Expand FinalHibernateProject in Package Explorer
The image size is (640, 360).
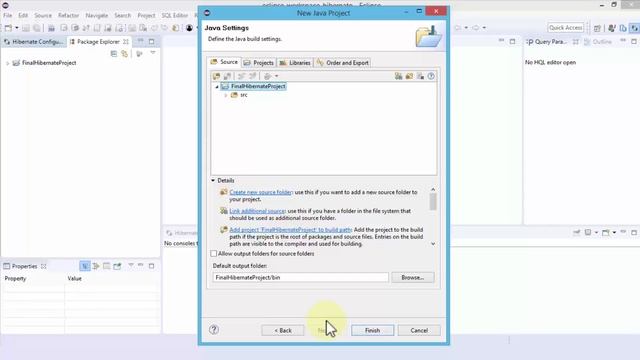[7, 63]
